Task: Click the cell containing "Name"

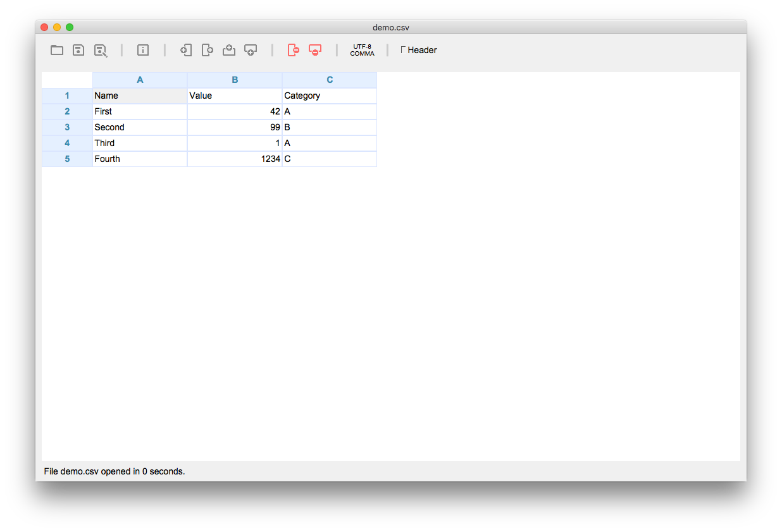Action: [140, 96]
